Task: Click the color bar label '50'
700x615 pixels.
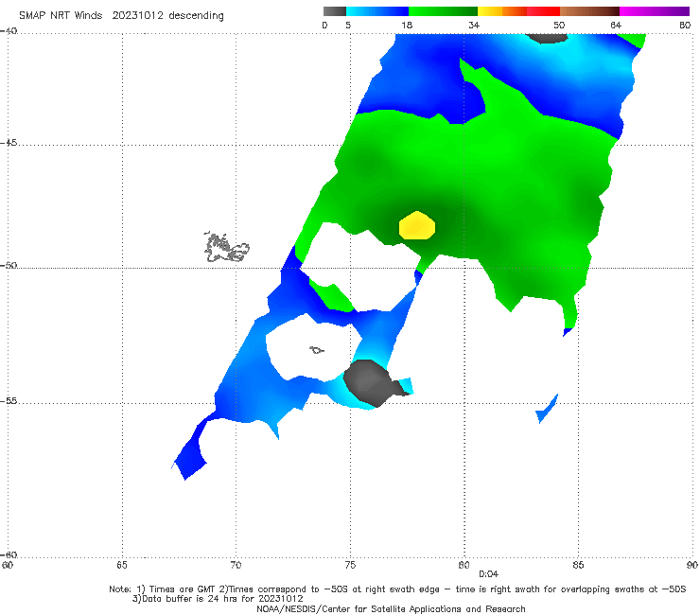Action: (559, 25)
